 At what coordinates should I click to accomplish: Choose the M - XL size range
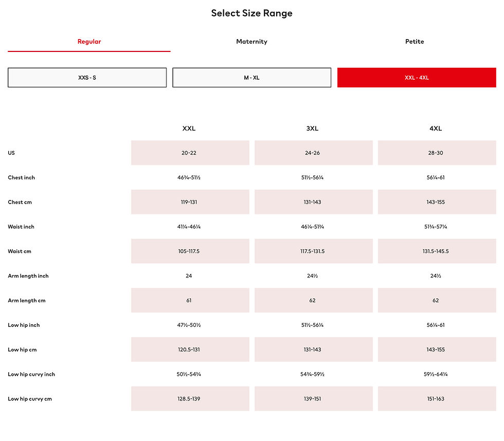pyautogui.click(x=251, y=78)
